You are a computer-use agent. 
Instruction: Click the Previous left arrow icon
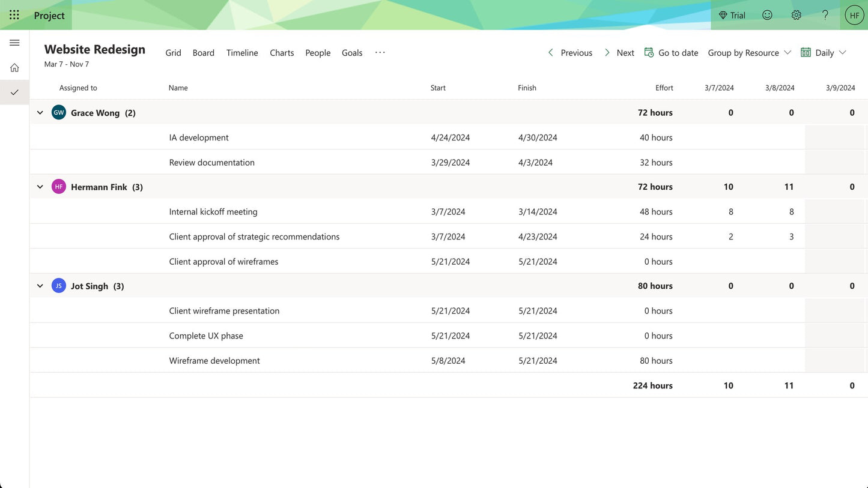coord(551,52)
